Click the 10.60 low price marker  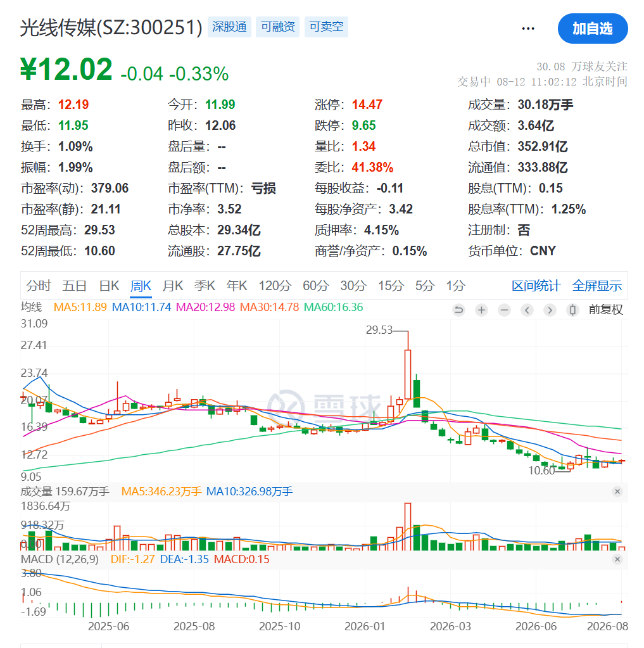541,470
